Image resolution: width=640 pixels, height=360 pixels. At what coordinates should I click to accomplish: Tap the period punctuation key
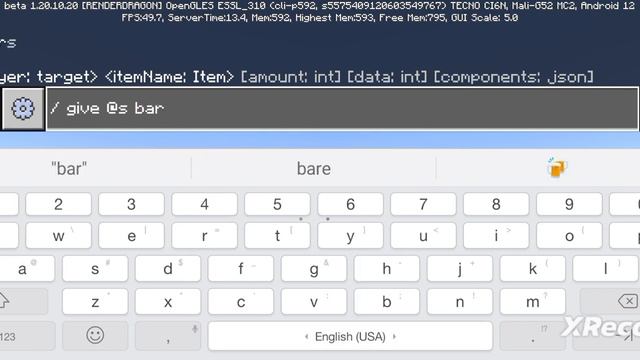click(533, 336)
